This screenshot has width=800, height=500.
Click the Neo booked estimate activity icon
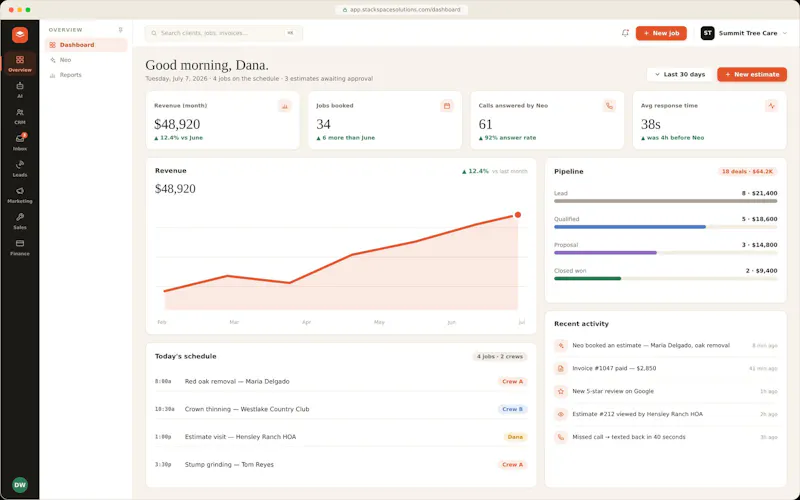[561, 345]
